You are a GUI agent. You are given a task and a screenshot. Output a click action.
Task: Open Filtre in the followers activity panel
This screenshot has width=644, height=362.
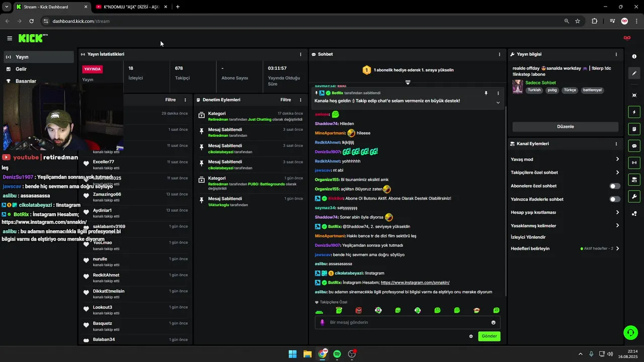pyautogui.click(x=171, y=100)
